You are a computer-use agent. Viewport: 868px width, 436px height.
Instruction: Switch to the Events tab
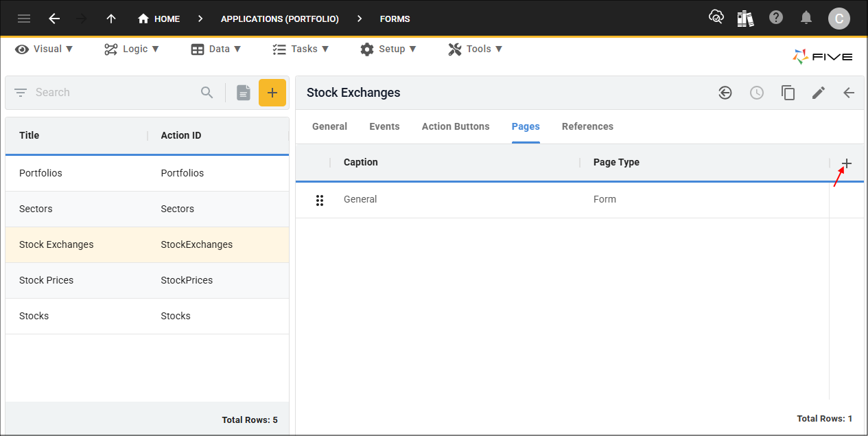(x=384, y=126)
